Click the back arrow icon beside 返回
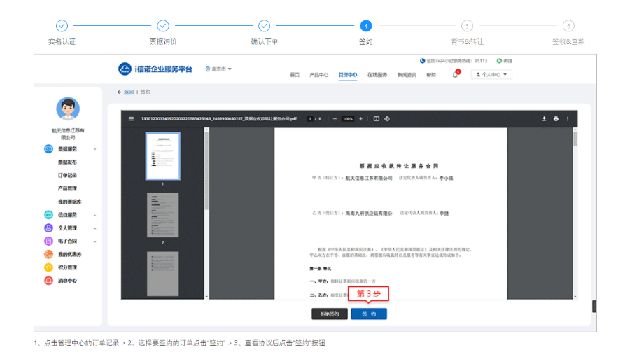Image resolution: width=630 pixels, height=364 pixels. tap(119, 92)
